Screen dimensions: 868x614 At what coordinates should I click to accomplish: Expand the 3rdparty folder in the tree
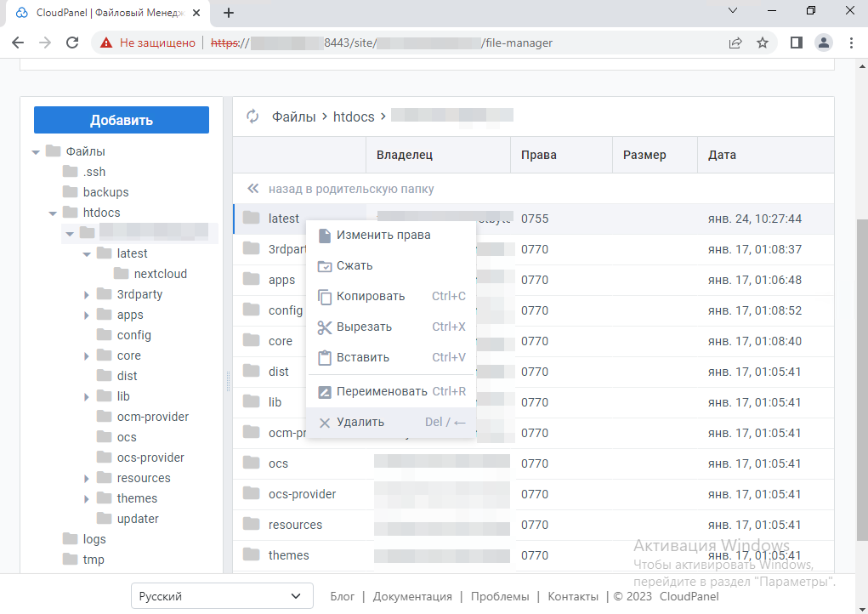tap(87, 294)
